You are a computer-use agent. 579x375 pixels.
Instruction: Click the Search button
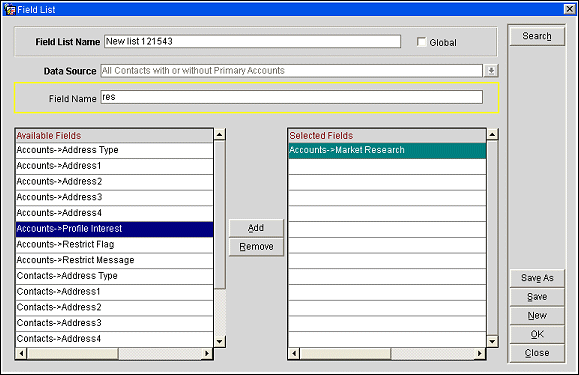[x=537, y=36]
